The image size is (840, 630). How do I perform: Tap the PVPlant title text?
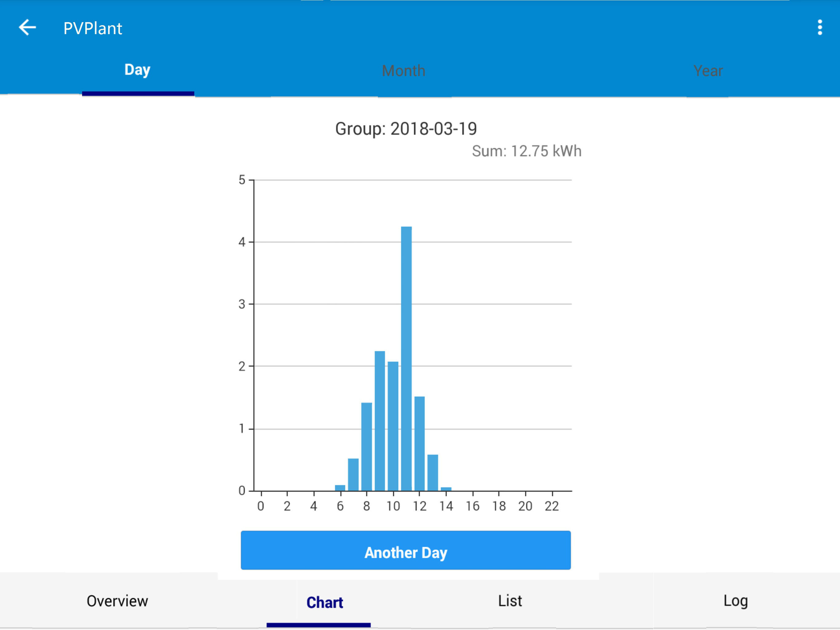pos(93,29)
